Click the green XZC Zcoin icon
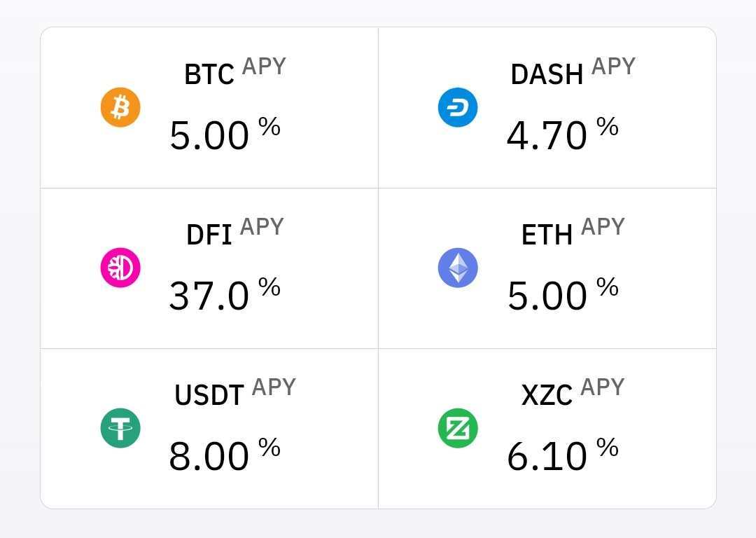756x538 pixels. point(458,428)
